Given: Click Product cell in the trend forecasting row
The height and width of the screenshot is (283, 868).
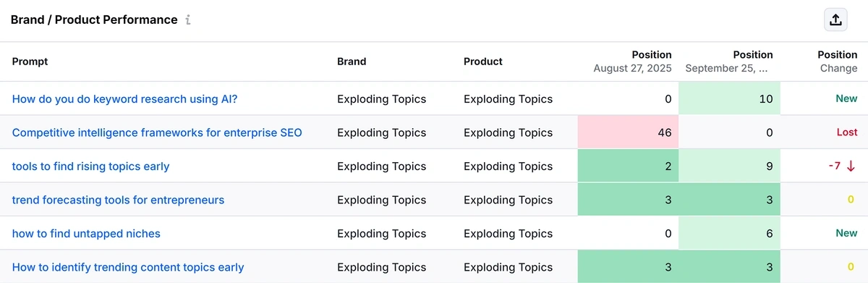Looking at the screenshot, I should pos(508,200).
